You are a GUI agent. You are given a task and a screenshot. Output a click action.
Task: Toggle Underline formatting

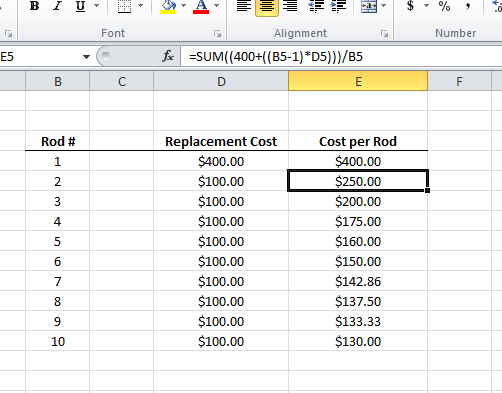click(x=80, y=6)
